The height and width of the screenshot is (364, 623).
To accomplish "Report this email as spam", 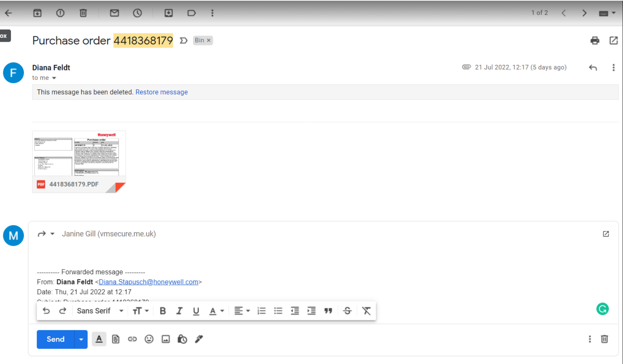I will [60, 13].
